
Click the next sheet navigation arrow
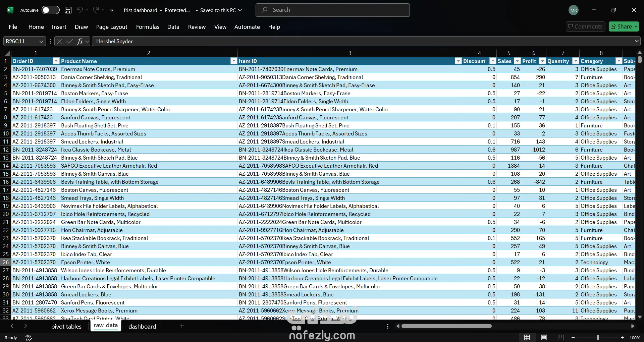[x=25, y=326]
